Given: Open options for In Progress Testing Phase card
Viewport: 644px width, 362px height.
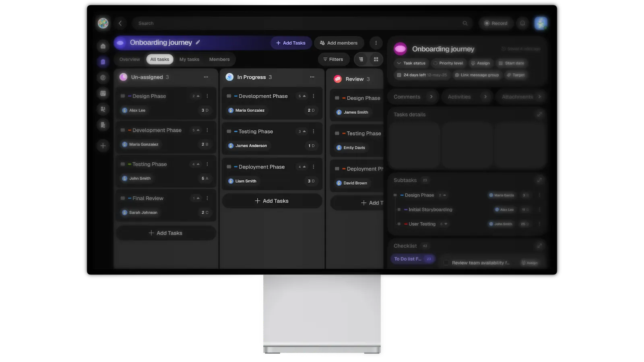Looking at the screenshot, I should click(x=314, y=132).
